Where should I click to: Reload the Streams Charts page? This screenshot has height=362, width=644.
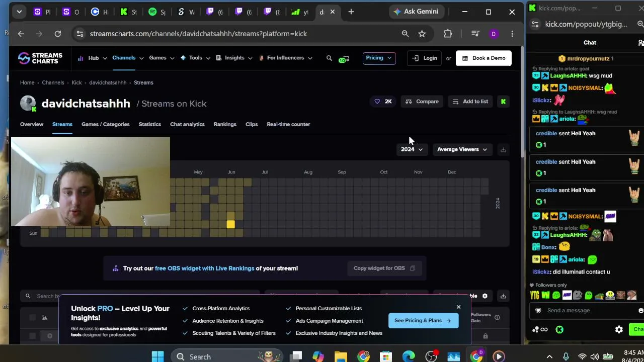58,34
